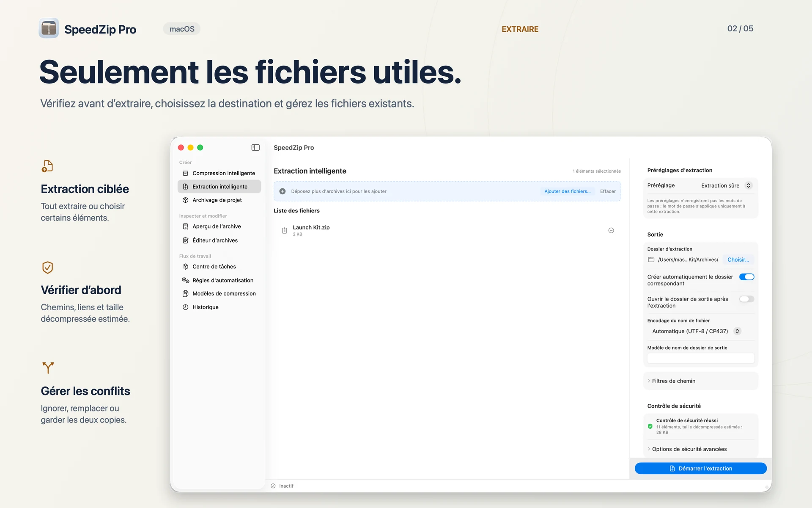Open Compression intelligente in the sidebar
This screenshot has width=812, height=508.
pos(219,173)
